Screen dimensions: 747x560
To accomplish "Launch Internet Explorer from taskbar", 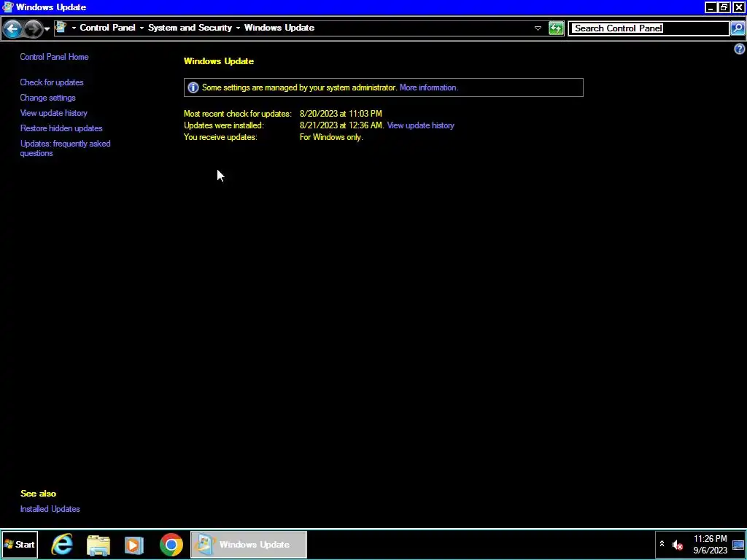I will 62,544.
